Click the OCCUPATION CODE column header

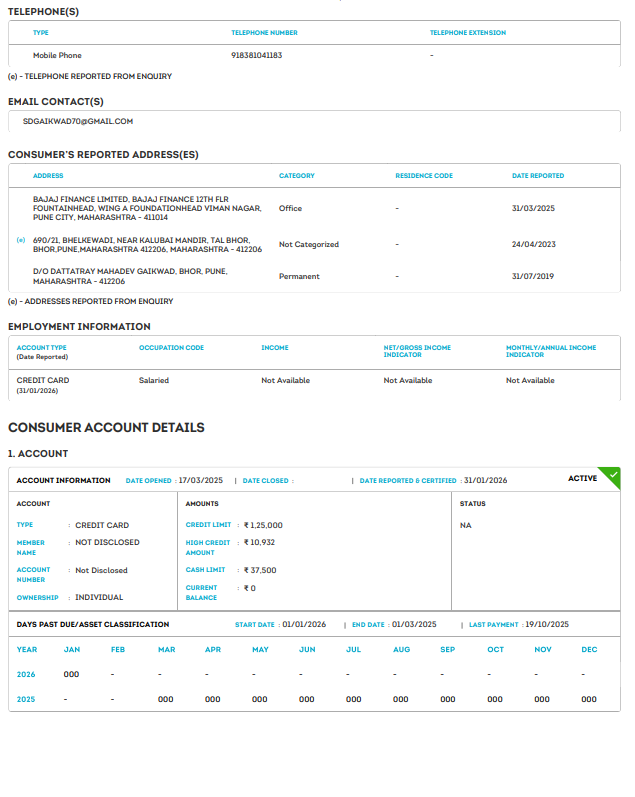171,348
